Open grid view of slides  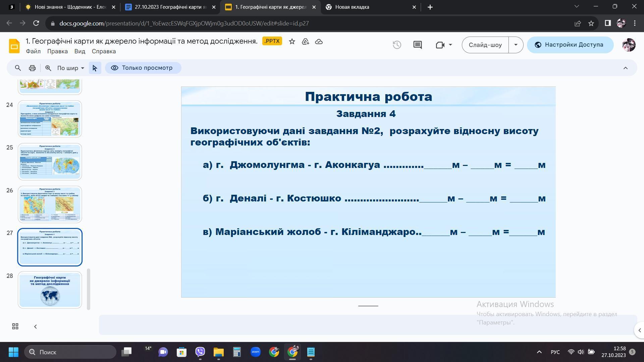(x=15, y=326)
